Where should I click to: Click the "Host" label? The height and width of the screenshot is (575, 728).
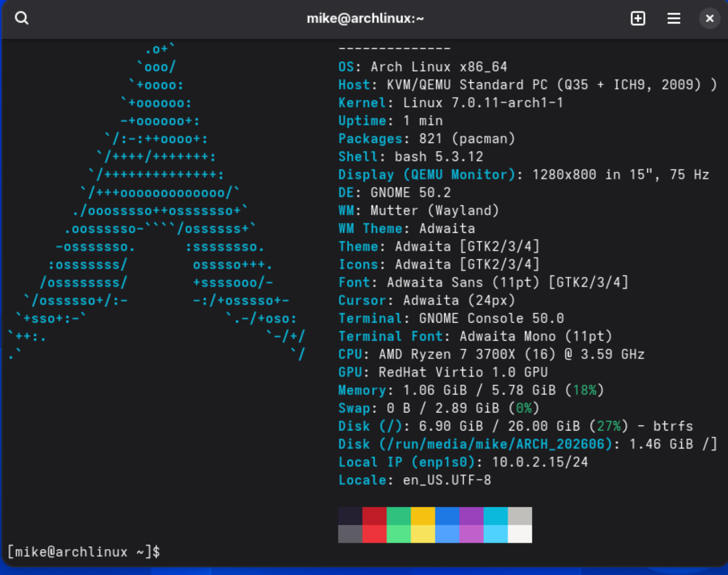tap(354, 85)
